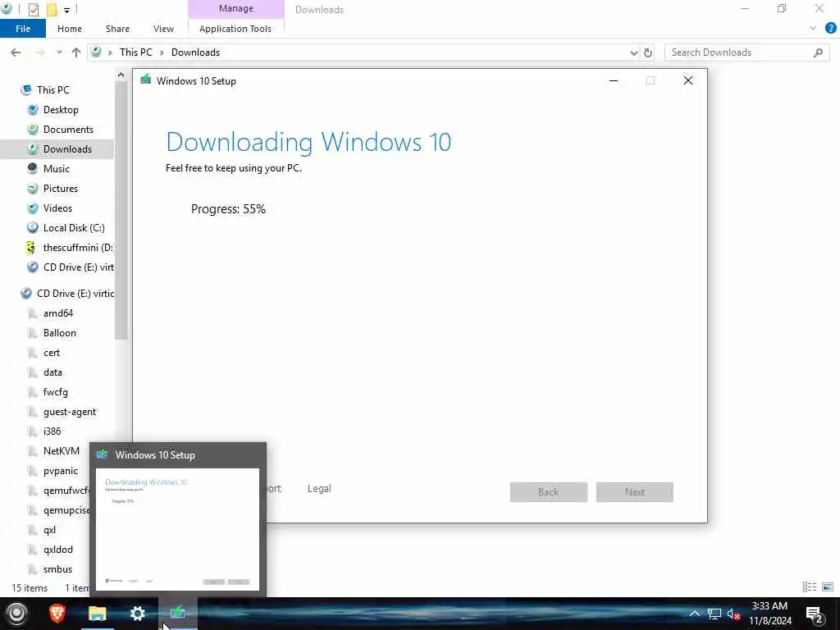The image size is (840, 630).
Task: Select the i386 folder
Action: 52,431
